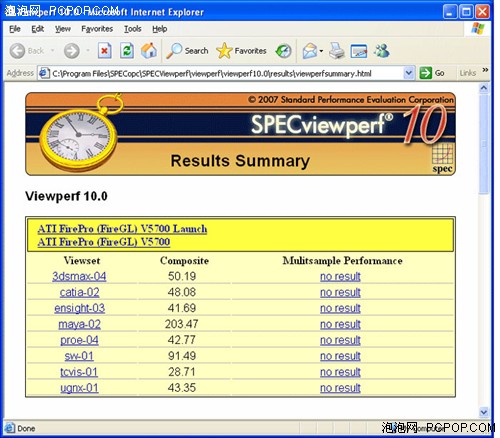500x438 pixels.
Task: Click the Go button
Action: 432,73
